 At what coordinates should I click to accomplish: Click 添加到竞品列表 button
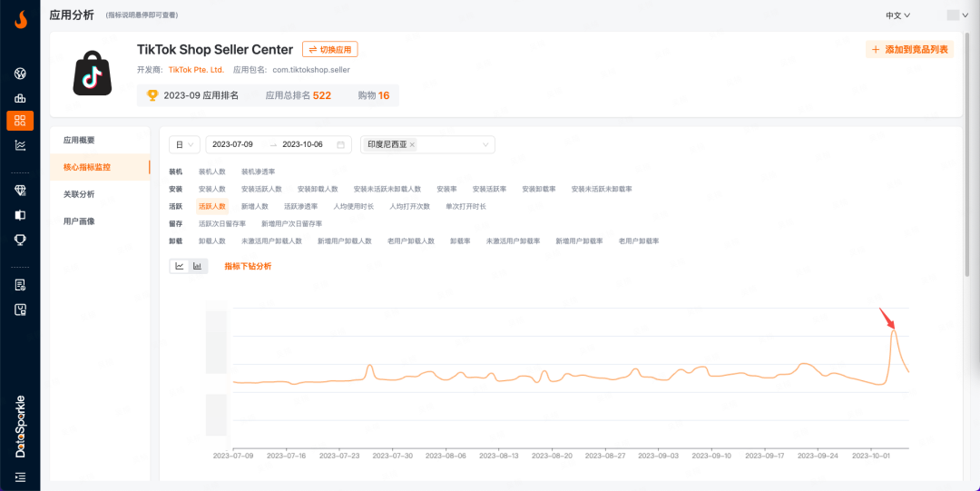[909, 50]
